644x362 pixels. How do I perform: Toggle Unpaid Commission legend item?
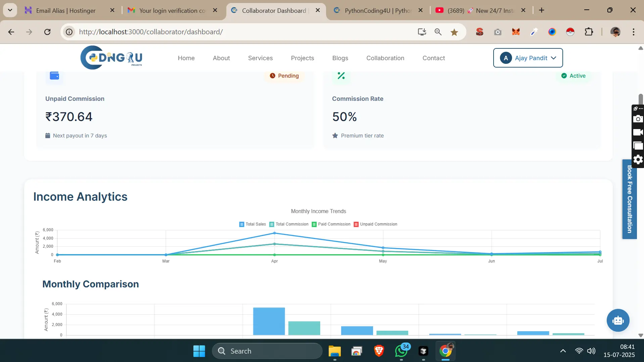point(375,224)
